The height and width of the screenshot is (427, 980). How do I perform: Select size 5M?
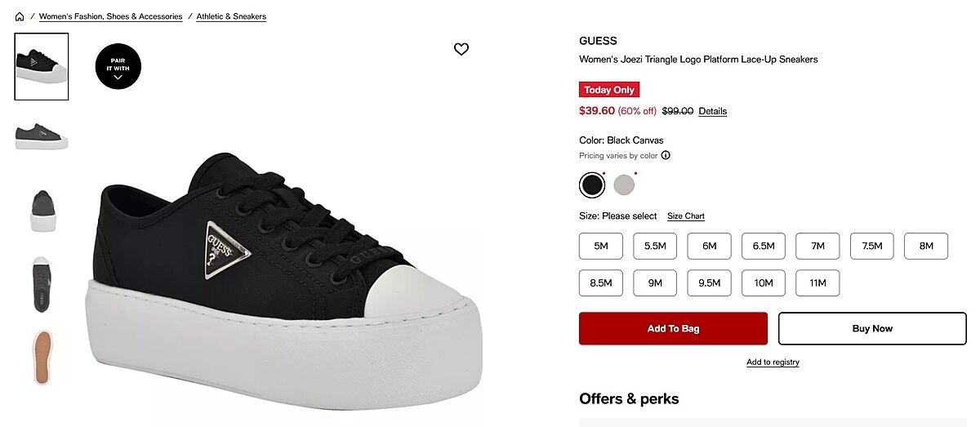pos(601,246)
